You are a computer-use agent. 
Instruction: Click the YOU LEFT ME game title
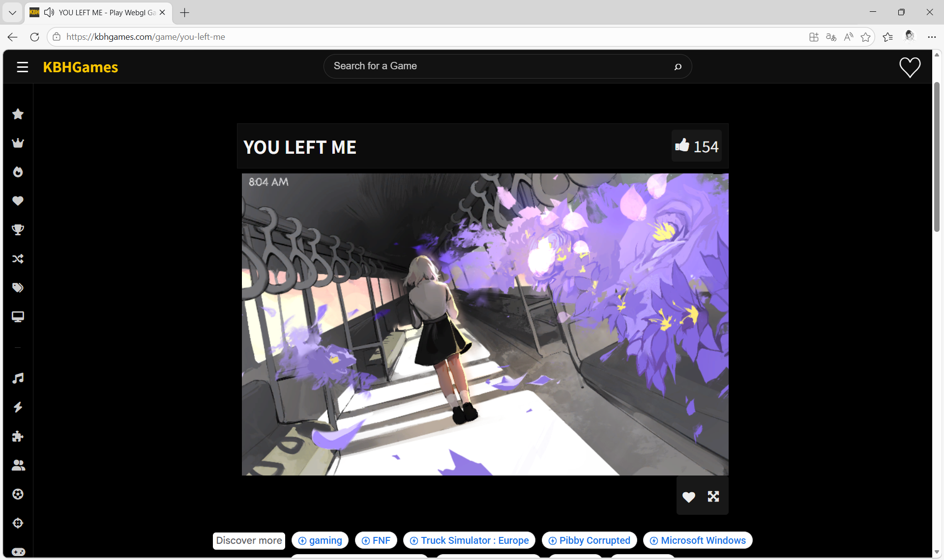(x=300, y=147)
